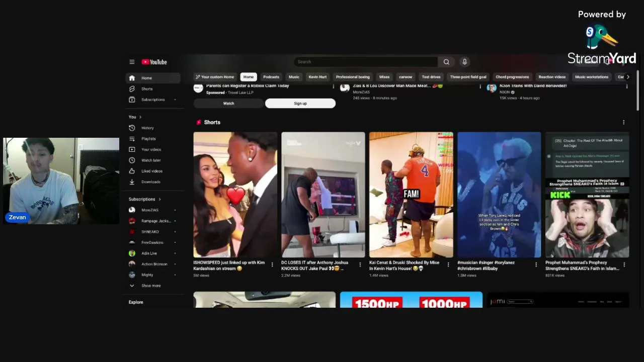Select the Professional boxing chip
The width and height of the screenshot is (644, 362).
[353, 77]
